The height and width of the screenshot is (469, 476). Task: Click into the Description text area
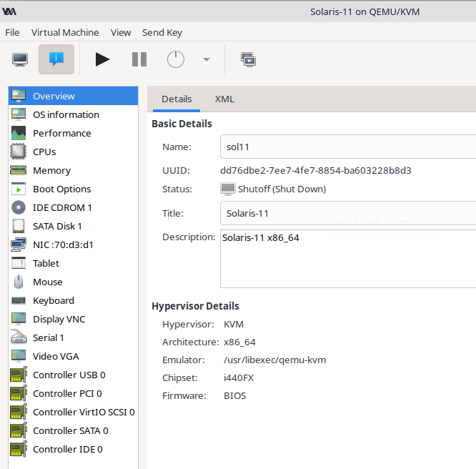point(348,259)
